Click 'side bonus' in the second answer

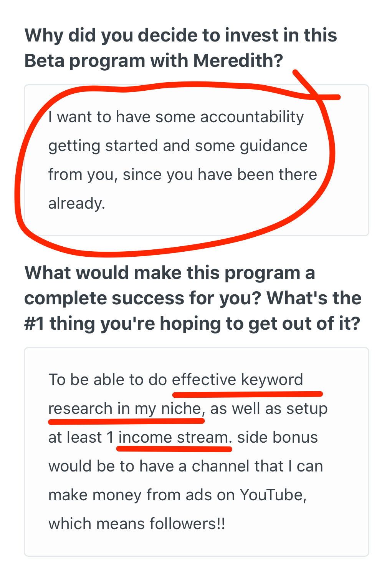click(x=277, y=437)
